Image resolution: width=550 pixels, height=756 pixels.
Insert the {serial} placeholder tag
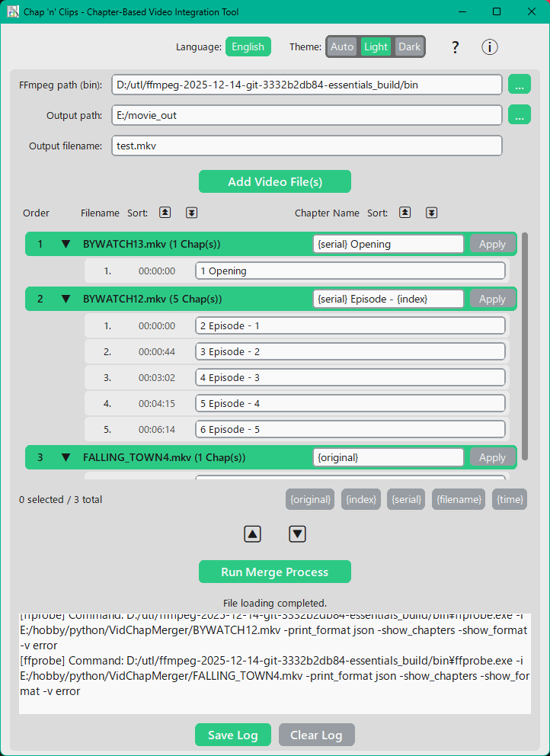pos(406,499)
